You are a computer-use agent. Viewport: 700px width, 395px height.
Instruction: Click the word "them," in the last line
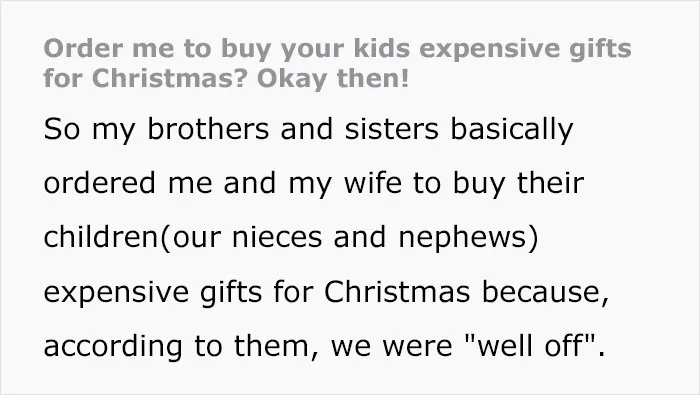[x=277, y=346]
